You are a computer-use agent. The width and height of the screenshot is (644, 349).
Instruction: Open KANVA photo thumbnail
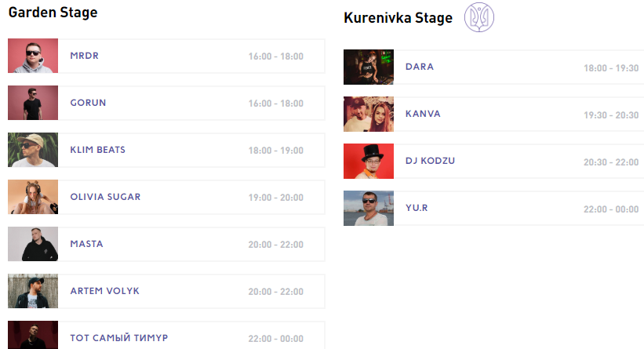tap(369, 115)
